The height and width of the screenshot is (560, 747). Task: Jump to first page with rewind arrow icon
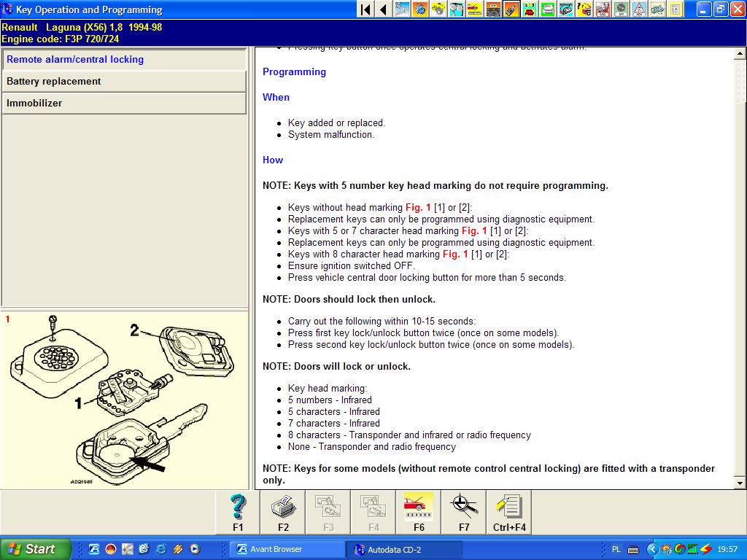tap(365, 9)
